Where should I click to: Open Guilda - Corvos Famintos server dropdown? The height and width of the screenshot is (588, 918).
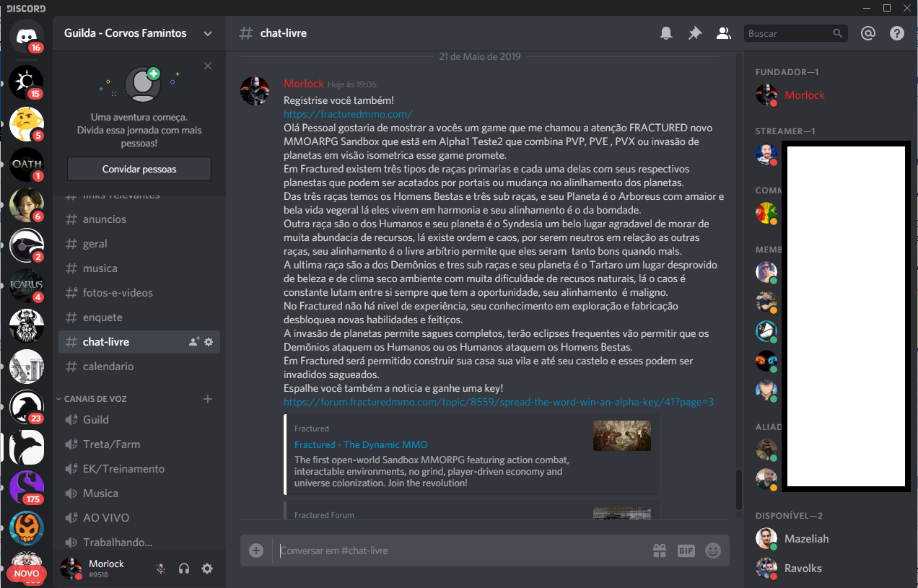(139, 33)
